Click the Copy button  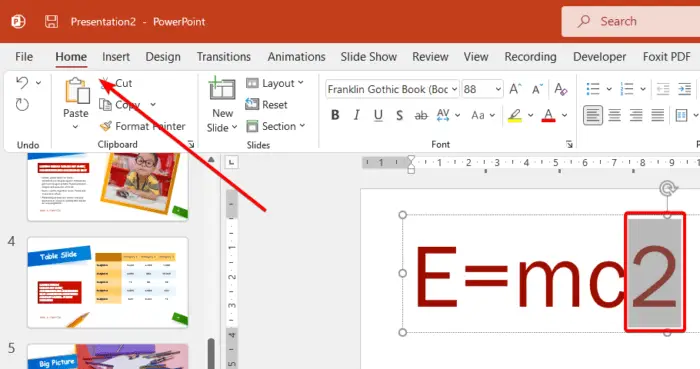[x=120, y=105]
